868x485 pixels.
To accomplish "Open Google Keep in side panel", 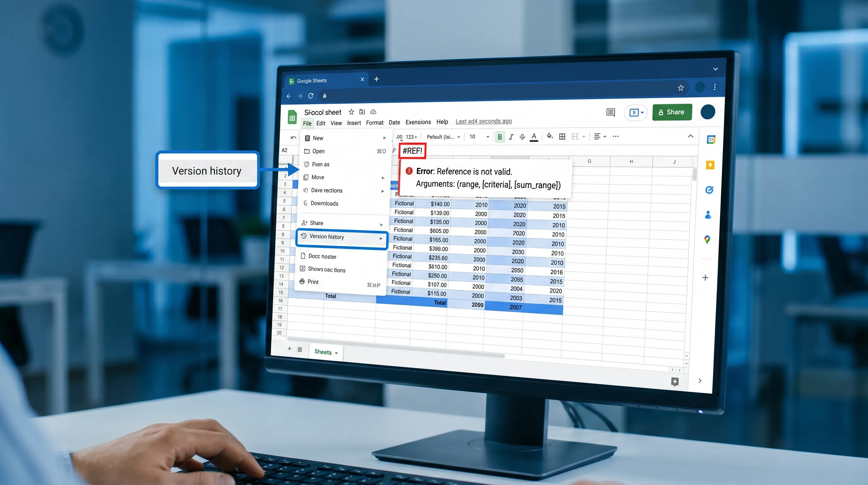I will tap(710, 165).
